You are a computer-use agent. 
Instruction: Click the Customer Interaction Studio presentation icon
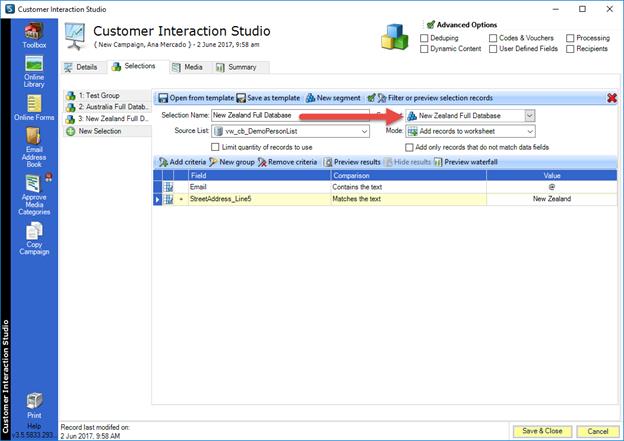coord(75,36)
